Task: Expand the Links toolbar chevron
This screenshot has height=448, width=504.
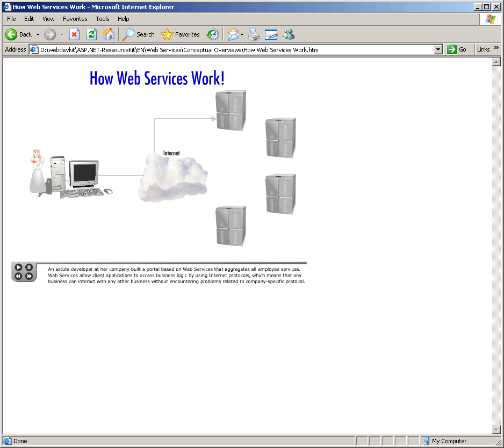Action: (x=496, y=48)
